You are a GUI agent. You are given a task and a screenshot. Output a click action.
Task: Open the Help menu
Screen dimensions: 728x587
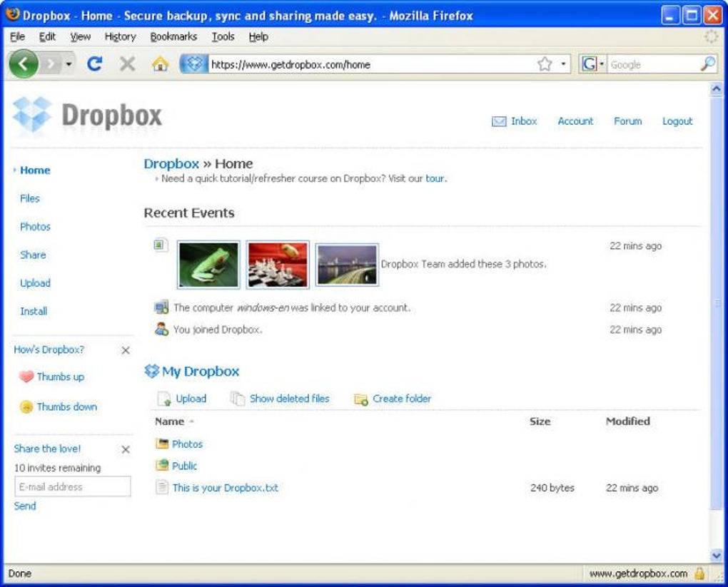(x=258, y=36)
